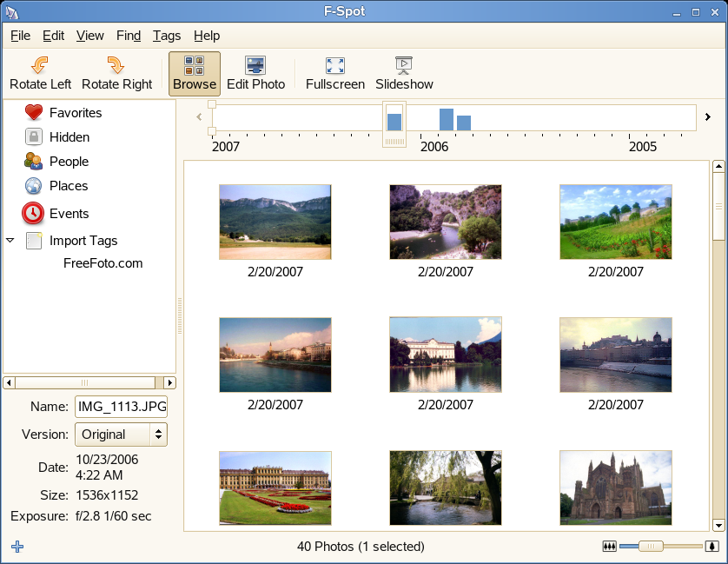Viewport: 728px width, 564px height.
Task: Toggle the Browse view button
Action: pos(195,74)
